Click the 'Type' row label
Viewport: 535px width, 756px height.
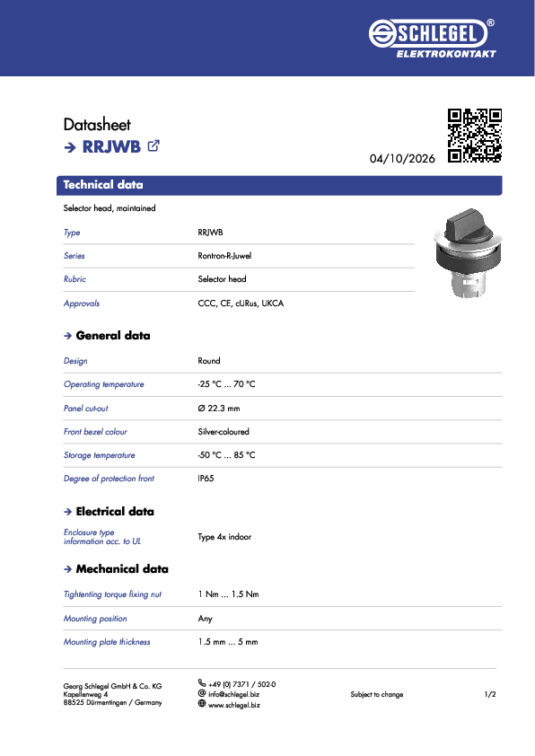pos(72,233)
